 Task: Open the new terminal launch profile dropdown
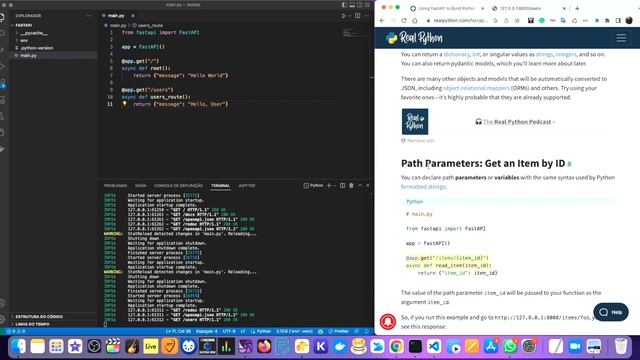335,185
